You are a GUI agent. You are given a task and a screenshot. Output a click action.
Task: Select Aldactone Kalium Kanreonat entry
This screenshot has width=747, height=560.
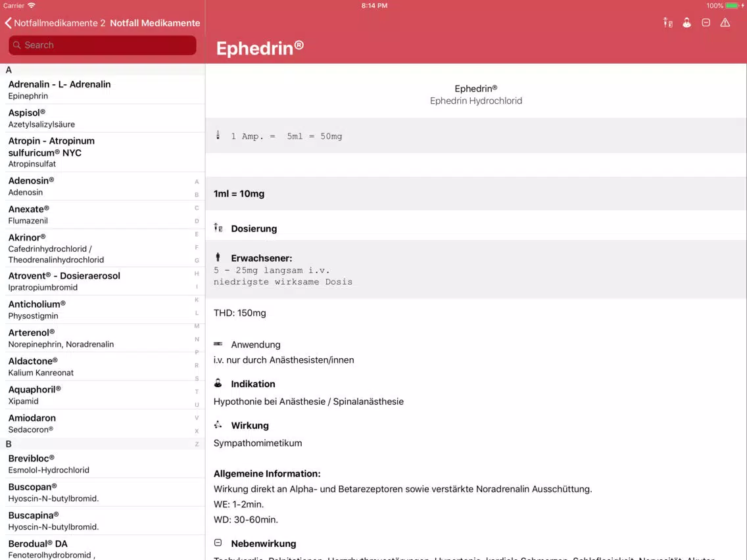[x=103, y=367]
